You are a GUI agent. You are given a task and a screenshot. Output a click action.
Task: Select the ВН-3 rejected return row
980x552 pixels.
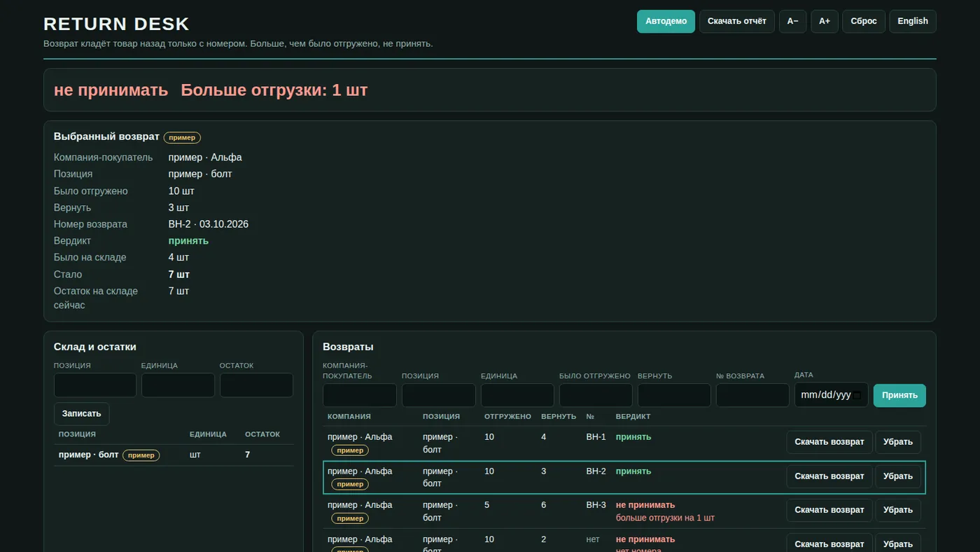[x=624, y=511]
